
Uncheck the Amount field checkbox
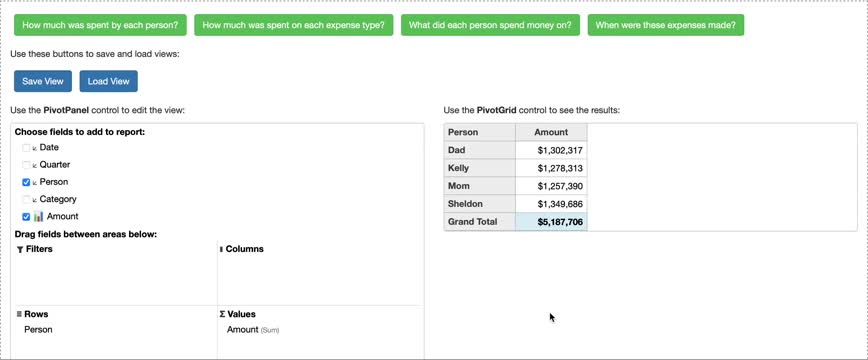26,217
